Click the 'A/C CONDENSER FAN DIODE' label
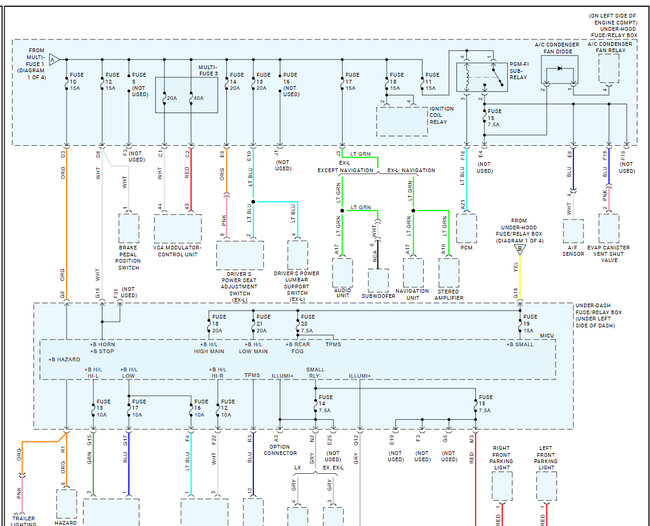 point(557,48)
